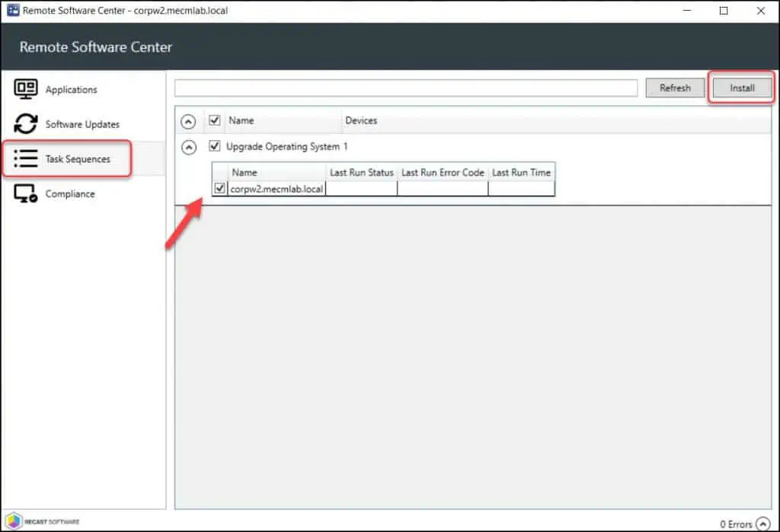
Task: Click the 0 Errors status text
Action: pyautogui.click(x=737, y=524)
